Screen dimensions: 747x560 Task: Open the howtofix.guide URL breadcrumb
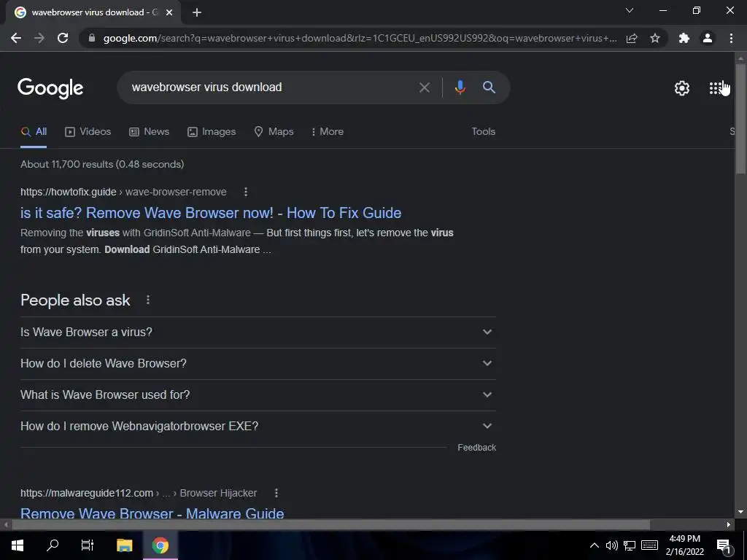(x=123, y=192)
